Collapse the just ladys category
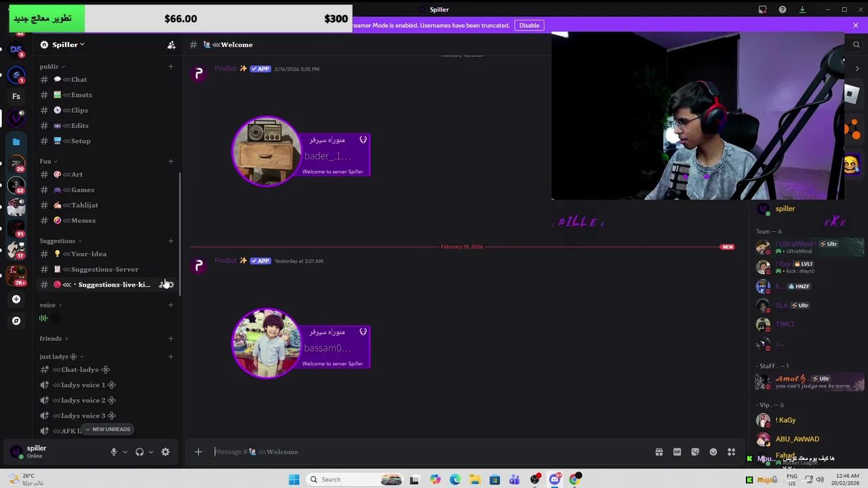This screenshot has width=868, height=488. click(x=61, y=357)
